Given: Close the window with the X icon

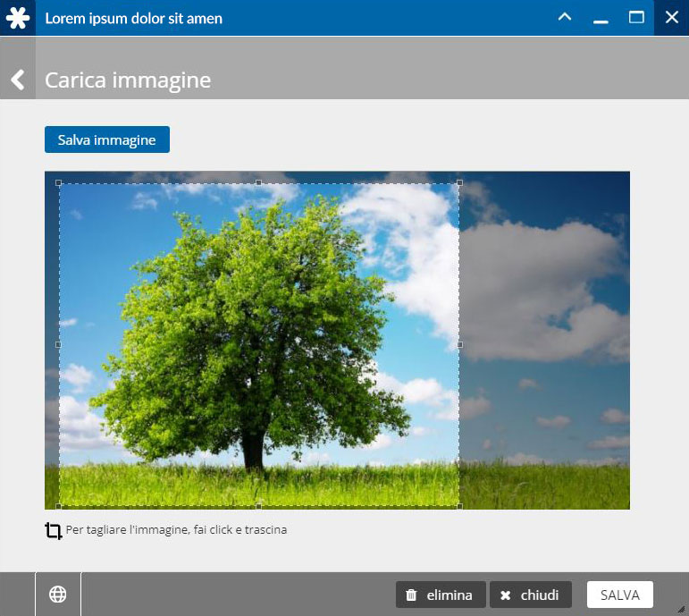Looking at the screenshot, I should coord(671,17).
